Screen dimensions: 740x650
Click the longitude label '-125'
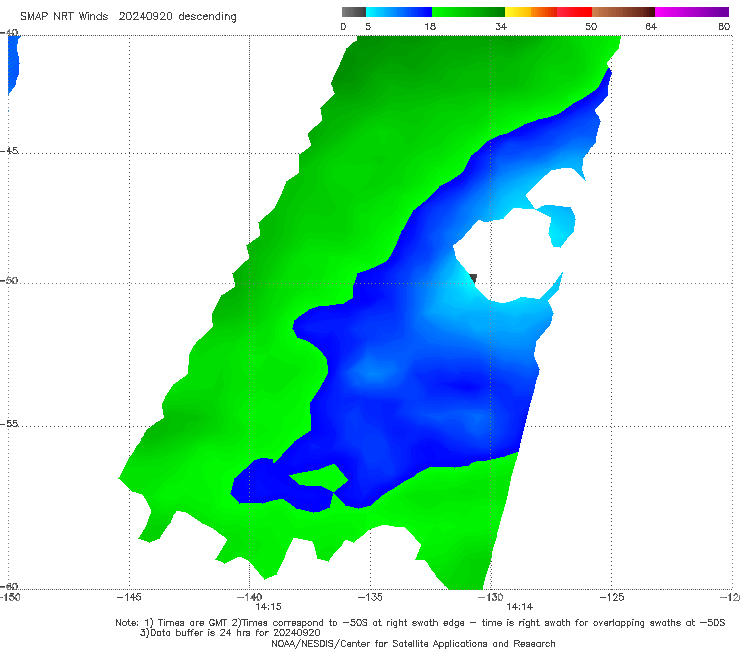point(612,597)
